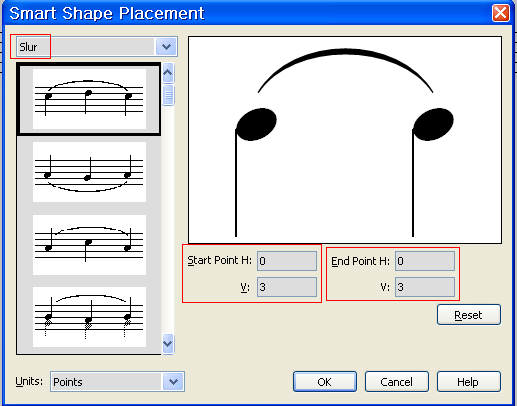Click the End Point H input field
Viewport: 517px width, 406px height.
pyautogui.click(x=425, y=261)
